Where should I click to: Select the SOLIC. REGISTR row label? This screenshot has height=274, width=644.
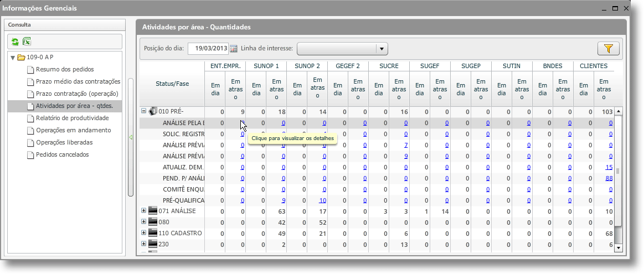point(183,134)
